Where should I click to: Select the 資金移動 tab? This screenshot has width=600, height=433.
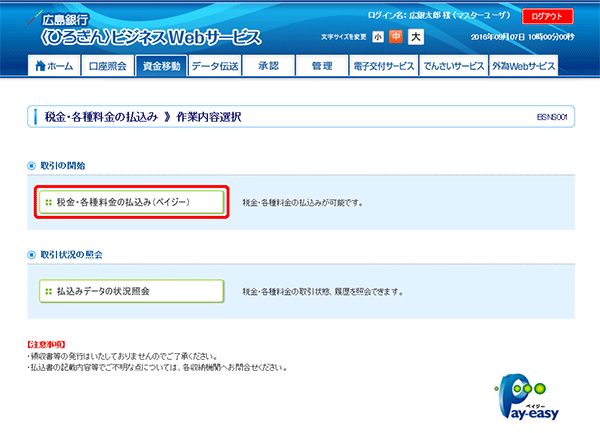[x=161, y=66]
